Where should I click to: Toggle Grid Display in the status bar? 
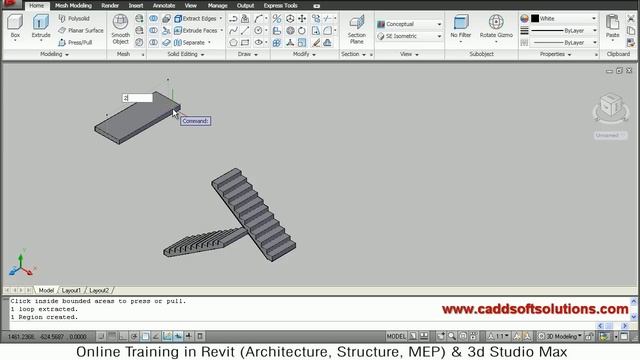pos(112,336)
